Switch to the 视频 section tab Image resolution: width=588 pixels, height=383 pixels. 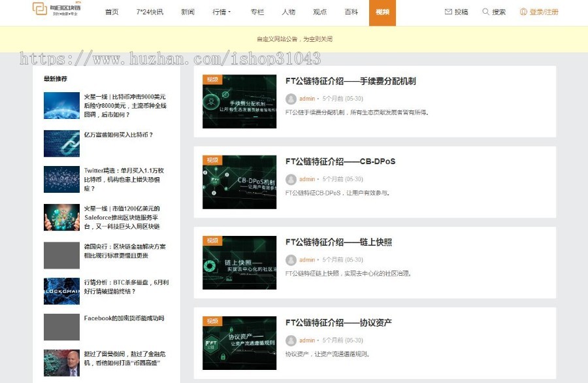[382, 12]
